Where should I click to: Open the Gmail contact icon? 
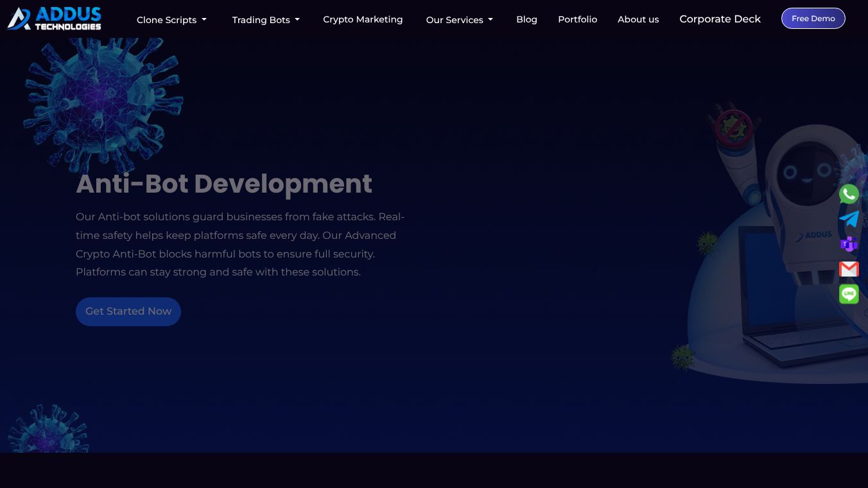(x=849, y=269)
